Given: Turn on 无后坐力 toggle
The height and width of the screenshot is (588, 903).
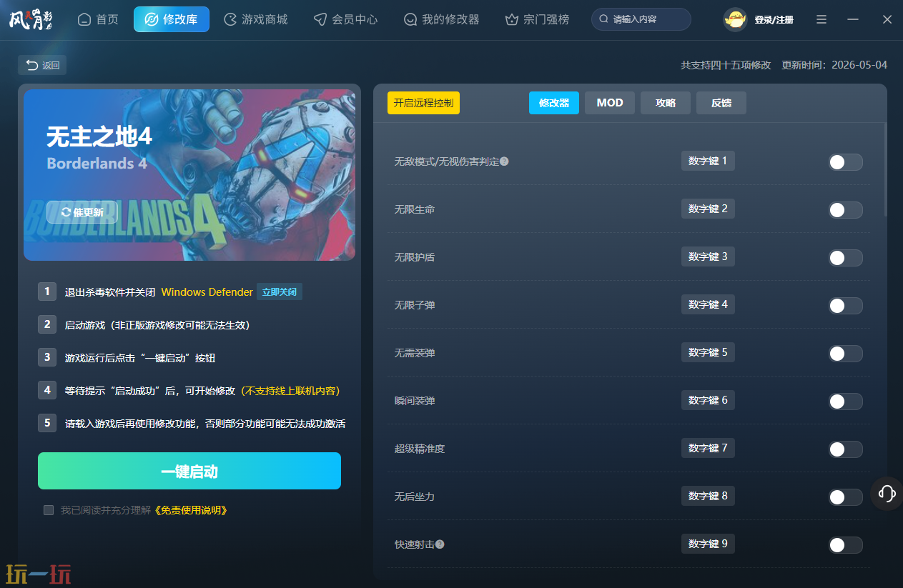Looking at the screenshot, I should click(x=845, y=497).
